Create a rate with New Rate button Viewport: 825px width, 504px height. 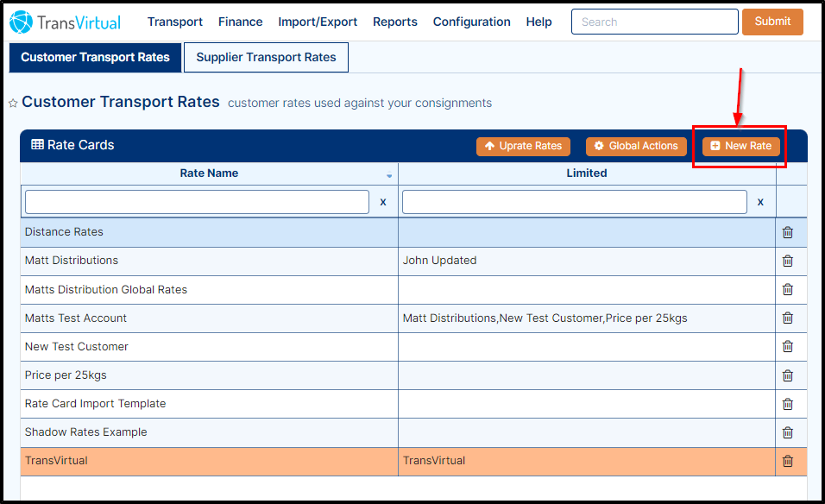pos(740,146)
